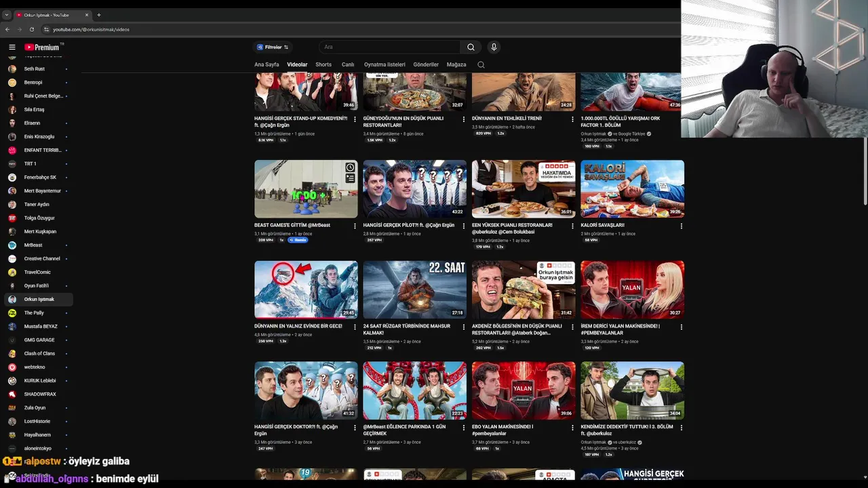Open the Oynatma listeleri tab
868x488 pixels.
pyautogui.click(x=384, y=64)
